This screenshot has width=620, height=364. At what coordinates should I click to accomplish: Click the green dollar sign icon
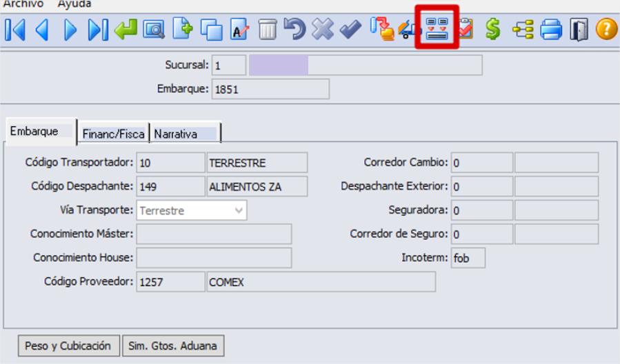click(x=493, y=29)
